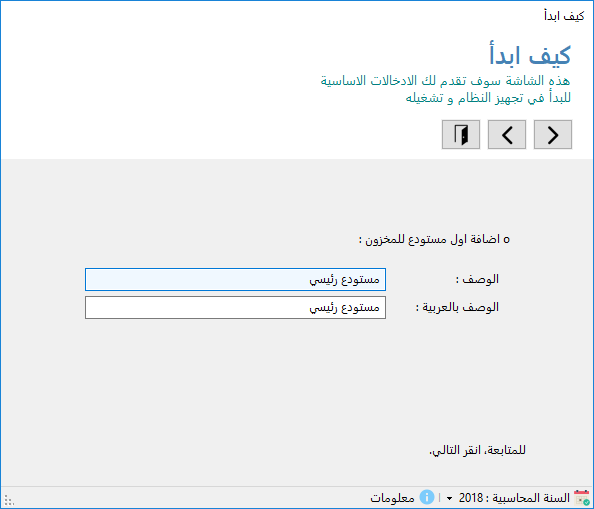Click the resize grip dots in corner
This screenshot has height=509, width=594.
pos(9,500)
